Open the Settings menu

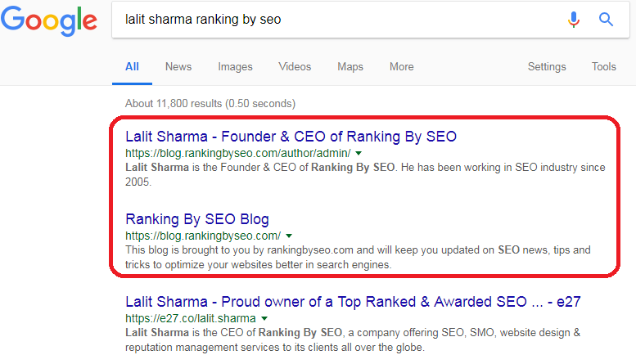pos(547,66)
